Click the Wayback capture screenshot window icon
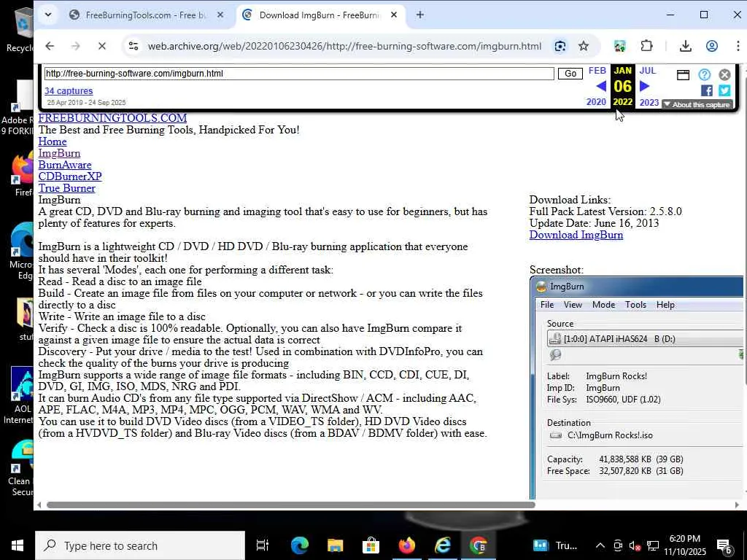 (x=683, y=75)
